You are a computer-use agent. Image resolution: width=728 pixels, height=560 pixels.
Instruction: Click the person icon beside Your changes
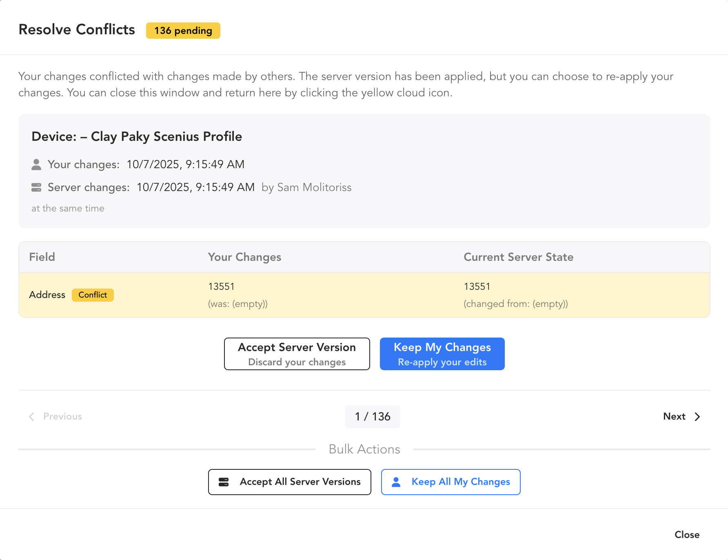coord(36,164)
